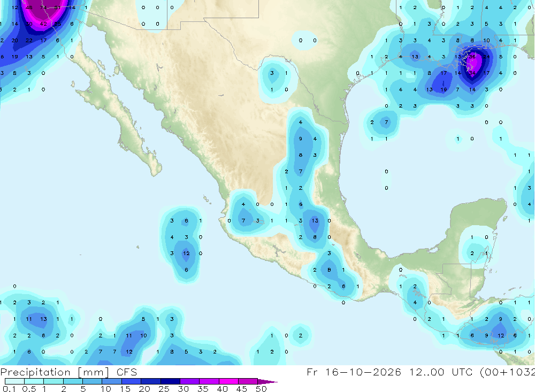Select the 42 mm value off California
Screen dimensions: 535x392
pyautogui.click(x=43, y=24)
